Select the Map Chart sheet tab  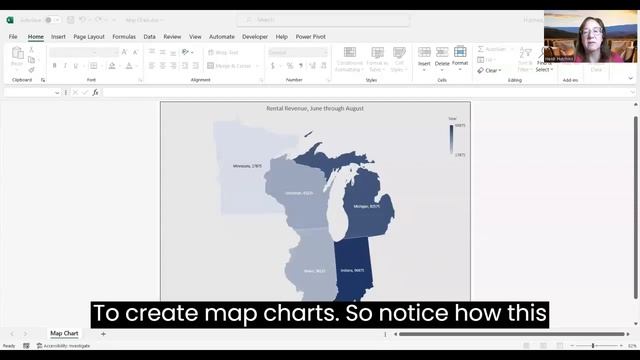(x=64, y=333)
